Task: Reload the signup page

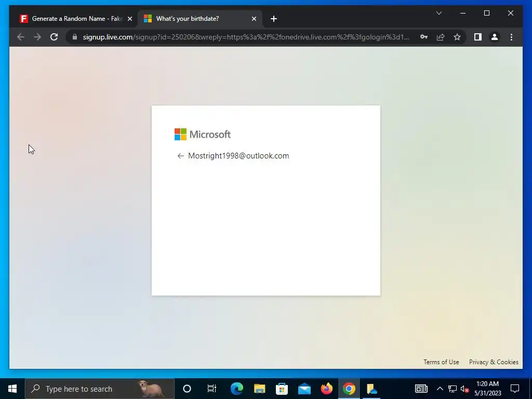Action: click(x=54, y=37)
